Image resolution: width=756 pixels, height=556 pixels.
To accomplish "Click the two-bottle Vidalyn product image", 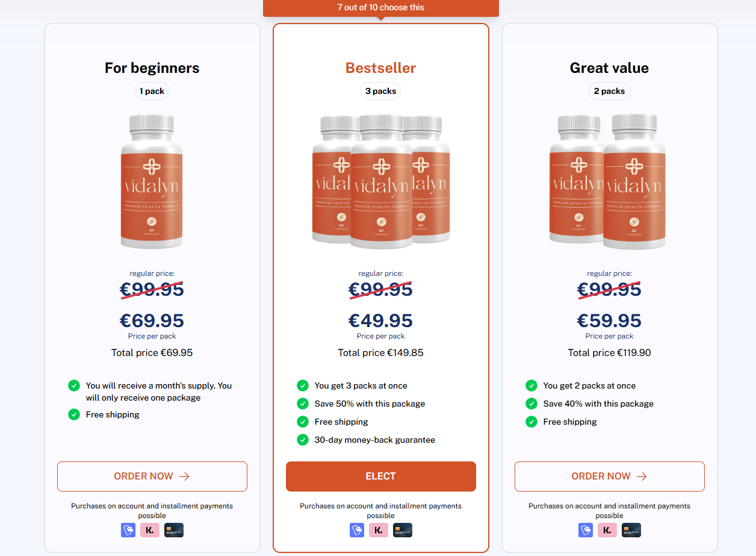I will (609, 182).
